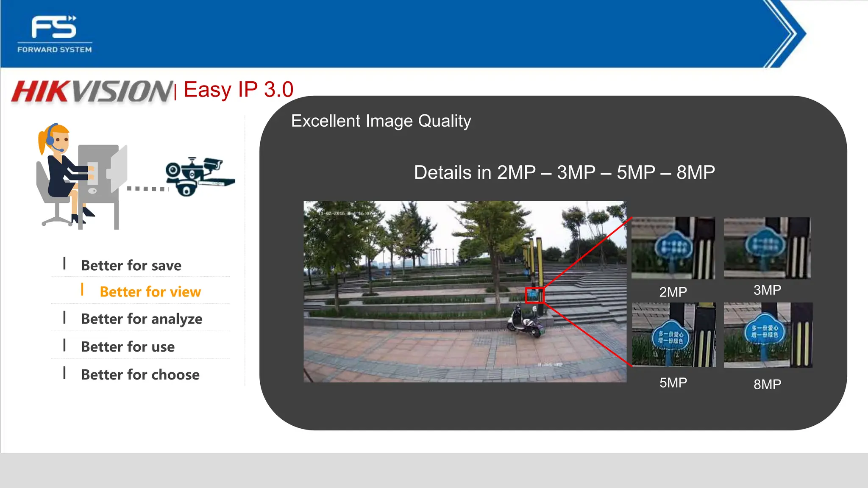Click the security cameras illustration
The width and height of the screenshot is (868, 488).
pyautogui.click(x=200, y=177)
